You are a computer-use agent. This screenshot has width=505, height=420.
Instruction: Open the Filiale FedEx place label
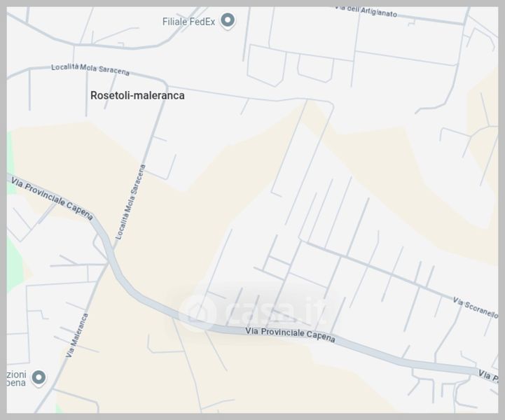(x=188, y=22)
